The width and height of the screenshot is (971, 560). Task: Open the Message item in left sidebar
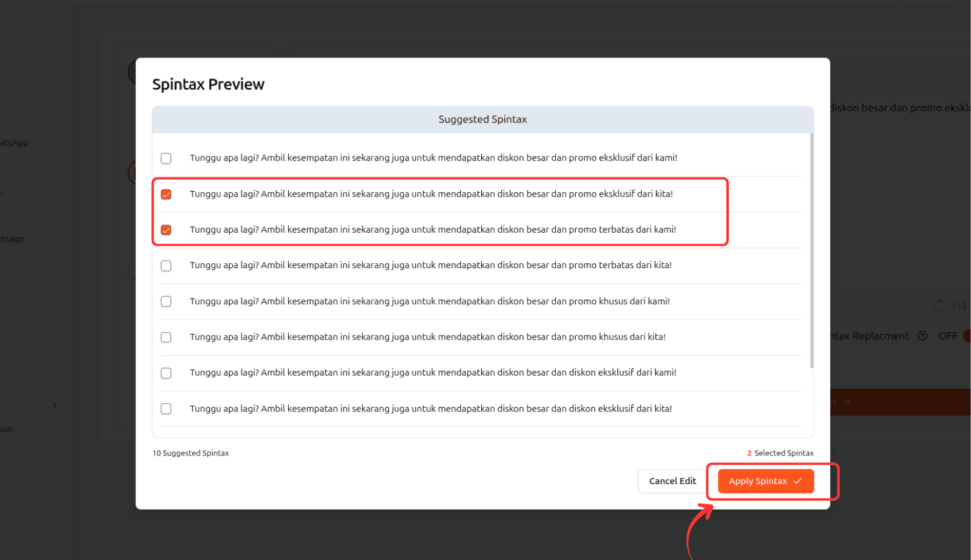12,239
